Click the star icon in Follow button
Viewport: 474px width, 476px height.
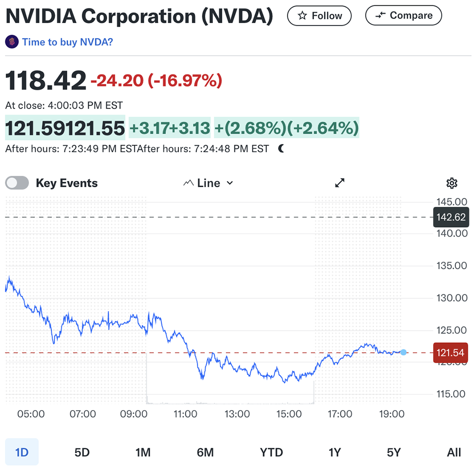[x=302, y=16]
